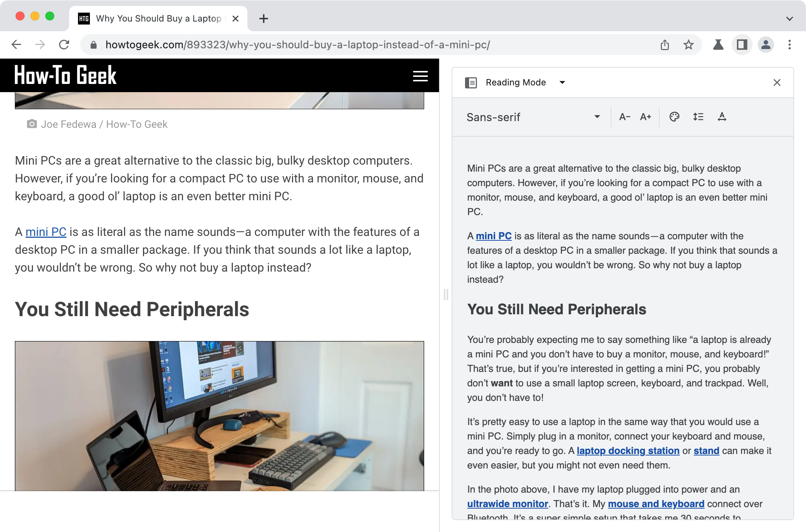
Task: Open the Chrome profile avatar
Action: click(x=766, y=45)
